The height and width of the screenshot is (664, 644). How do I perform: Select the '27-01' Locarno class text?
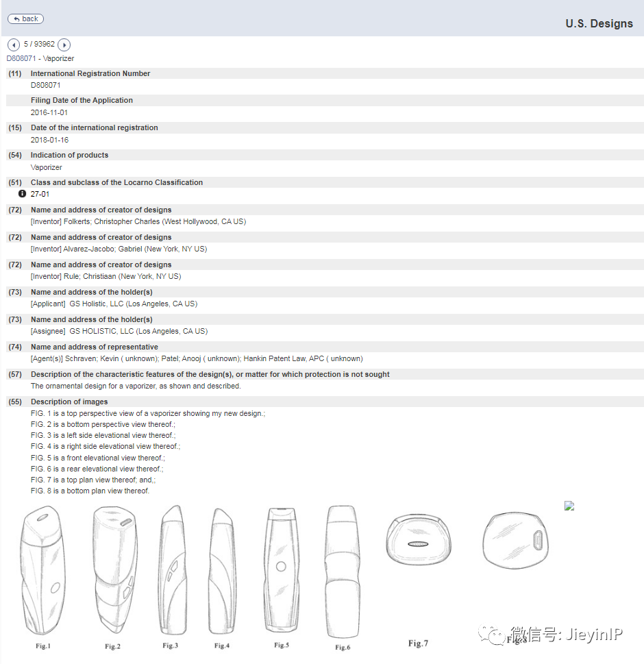click(x=40, y=194)
